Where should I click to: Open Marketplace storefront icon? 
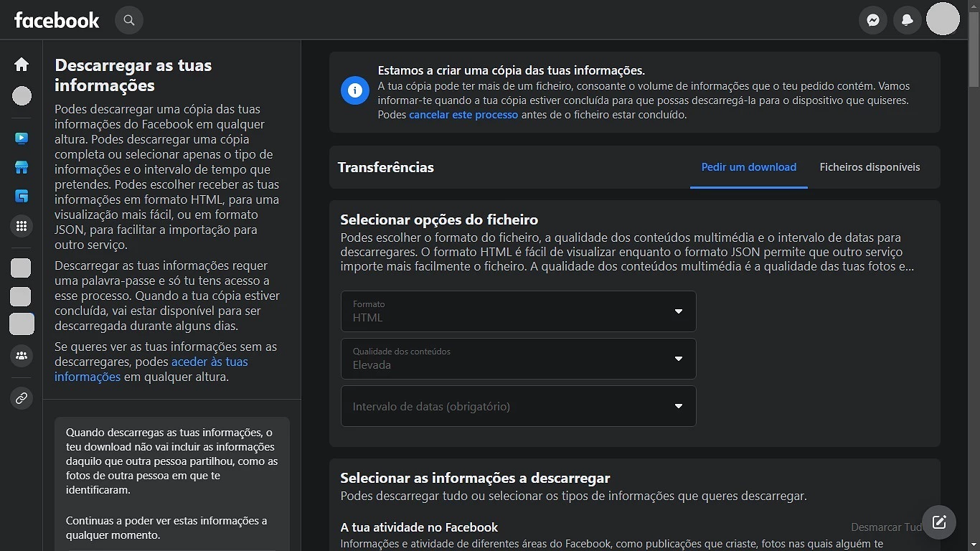pyautogui.click(x=22, y=167)
